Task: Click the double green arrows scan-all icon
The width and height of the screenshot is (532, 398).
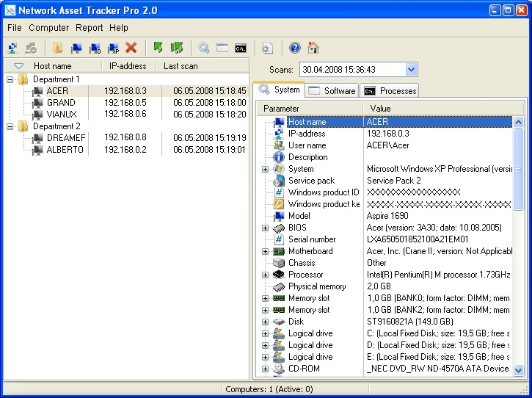Action: point(177,48)
